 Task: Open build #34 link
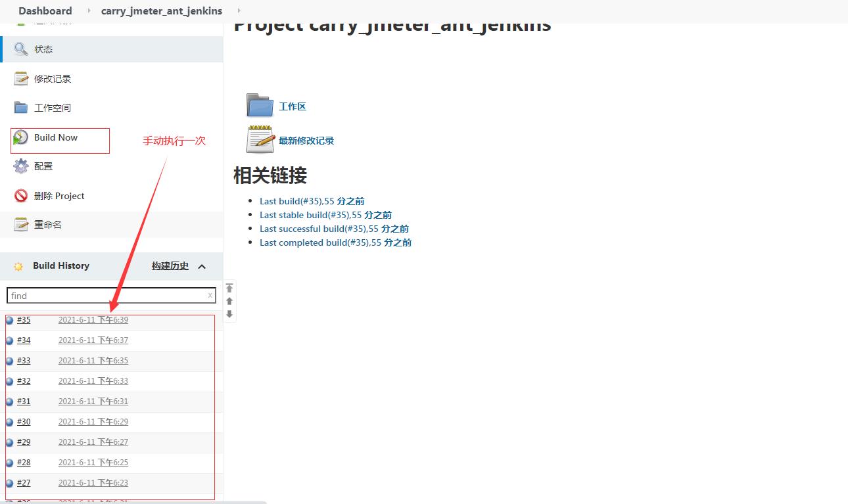24,340
